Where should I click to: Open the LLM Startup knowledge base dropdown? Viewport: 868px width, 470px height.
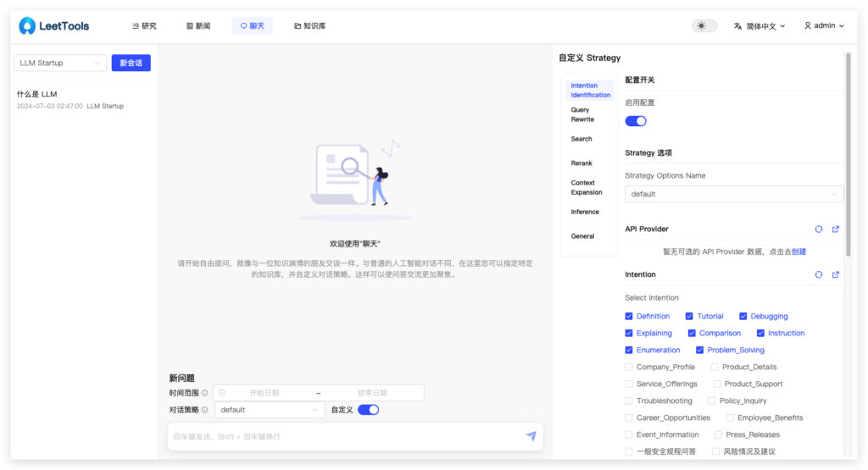[60, 63]
